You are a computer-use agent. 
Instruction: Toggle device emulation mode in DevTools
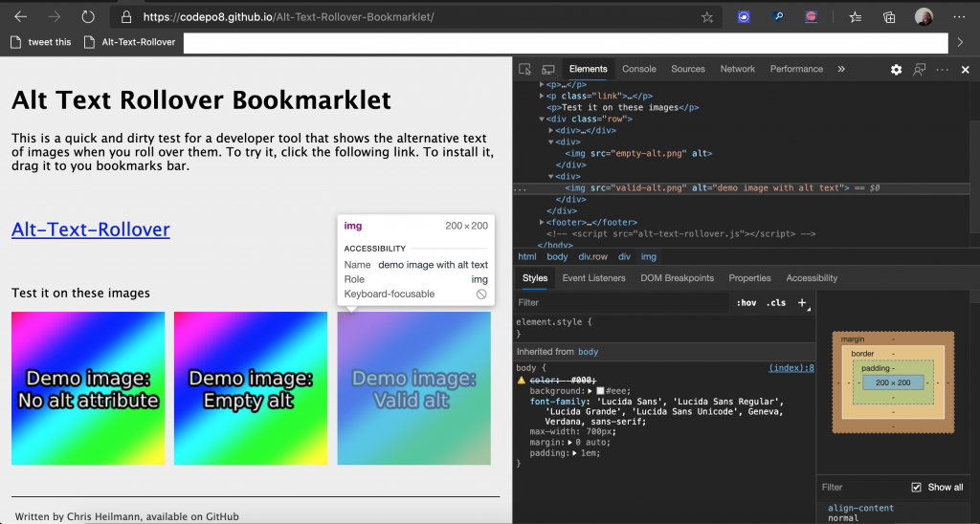pos(548,69)
